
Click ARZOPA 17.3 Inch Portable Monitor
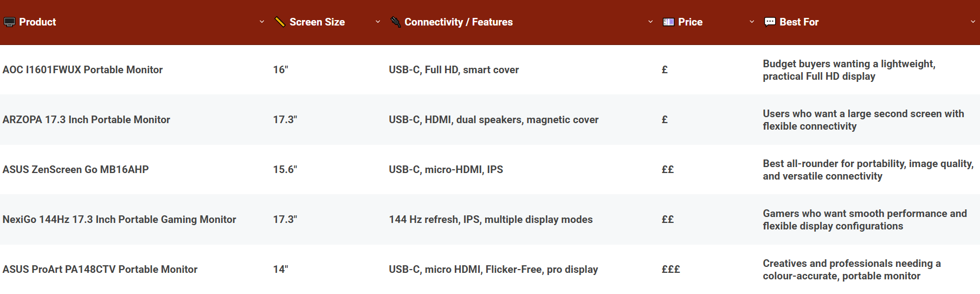coord(86,120)
